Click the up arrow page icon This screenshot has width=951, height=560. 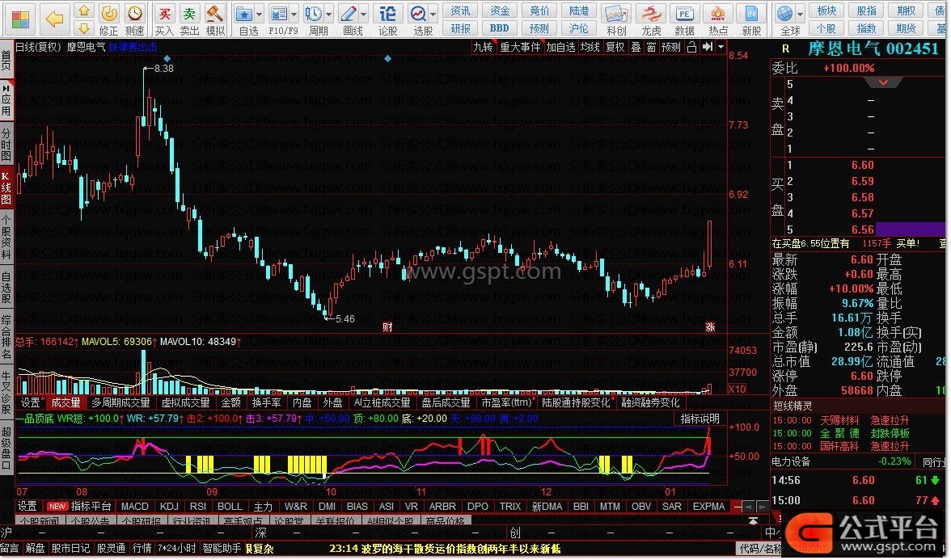(84, 11)
